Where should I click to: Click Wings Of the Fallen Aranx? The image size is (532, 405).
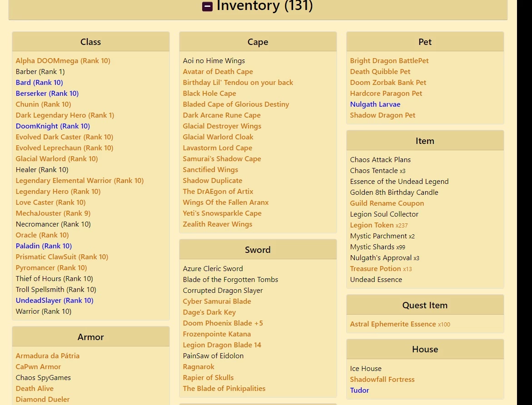tap(226, 202)
